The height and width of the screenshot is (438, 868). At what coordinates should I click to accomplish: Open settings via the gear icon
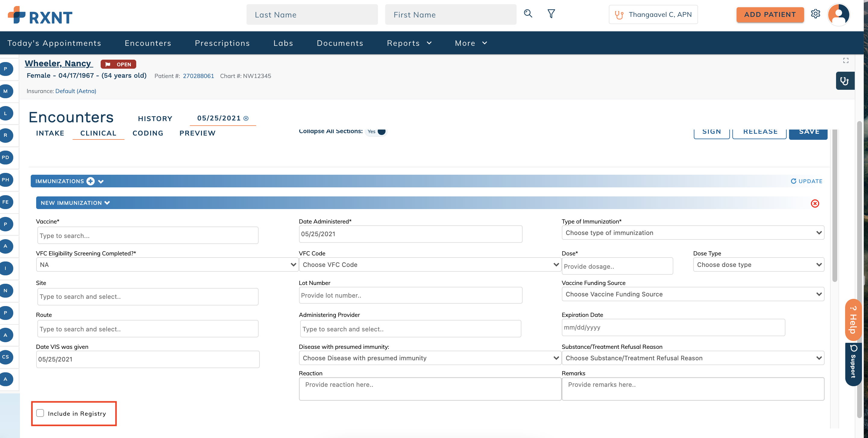816,14
